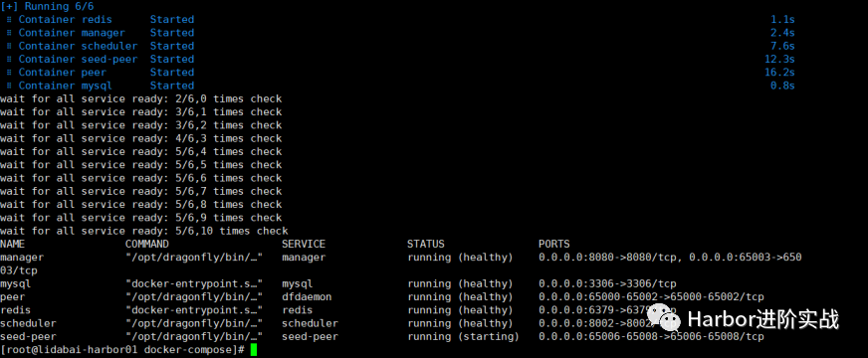Click the green terminal cursor
This screenshot has width=868, height=358.
(x=254, y=350)
